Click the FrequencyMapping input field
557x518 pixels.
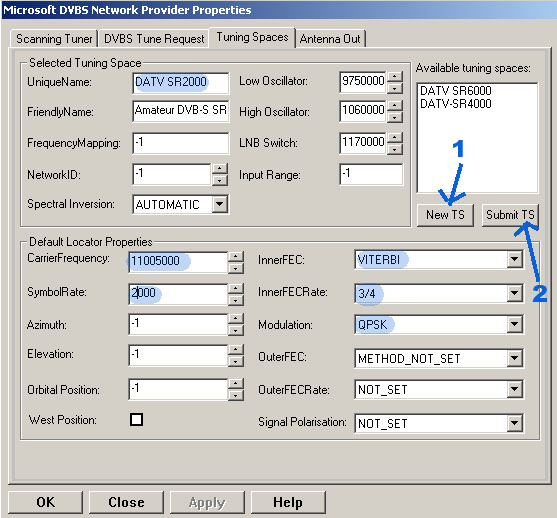point(181,143)
